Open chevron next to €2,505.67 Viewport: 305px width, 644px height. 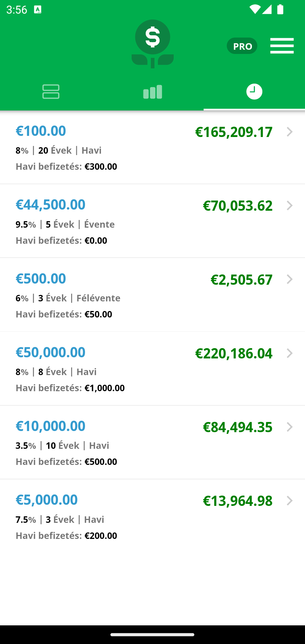(289, 279)
